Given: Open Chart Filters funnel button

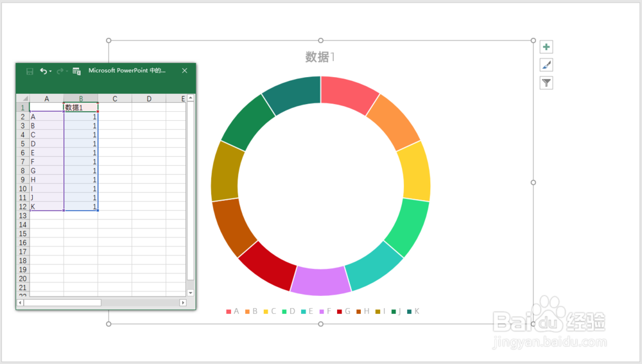Looking at the screenshot, I should [x=546, y=83].
